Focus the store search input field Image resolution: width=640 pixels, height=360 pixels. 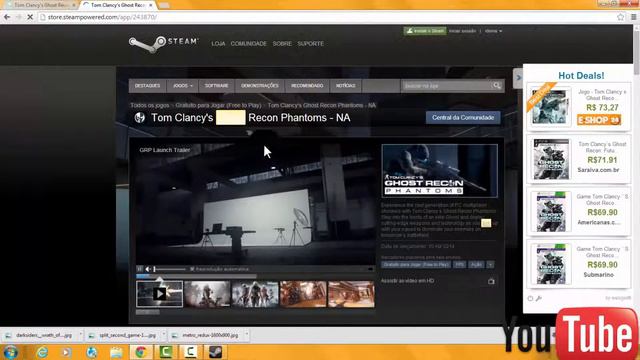click(447, 86)
